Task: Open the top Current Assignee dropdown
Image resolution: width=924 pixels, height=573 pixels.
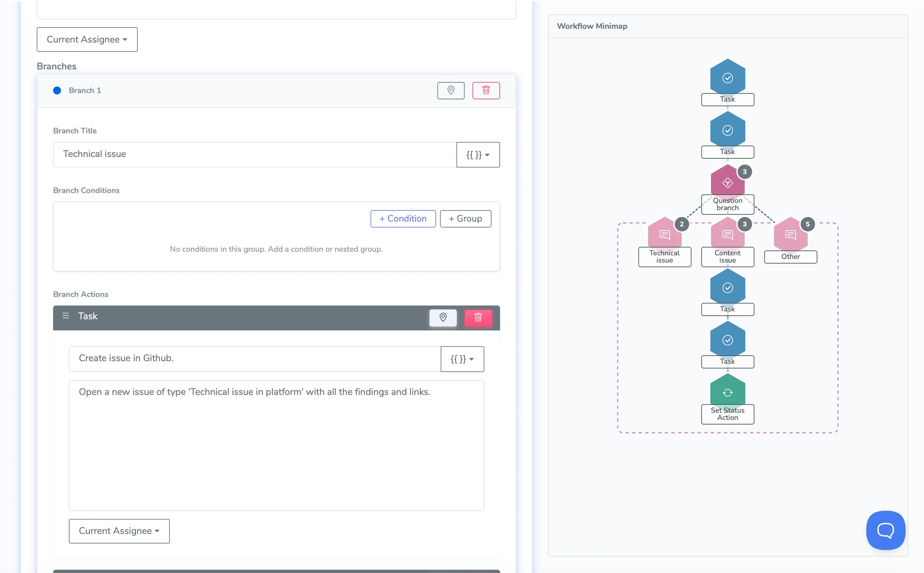Action: pyautogui.click(x=87, y=39)
